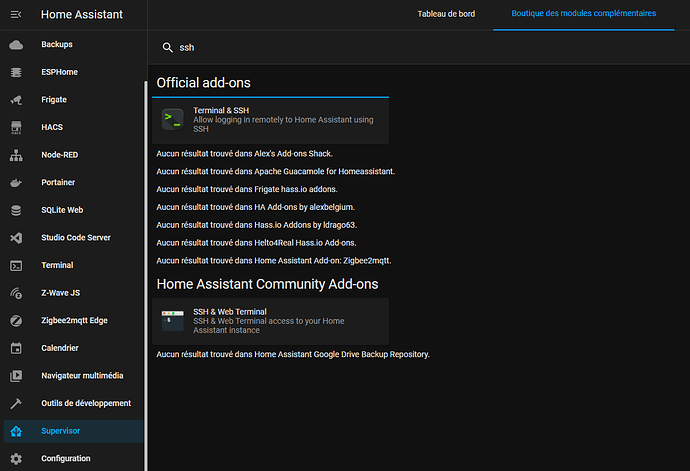Open Studio Code Server icon

click(x=16, y=238)
